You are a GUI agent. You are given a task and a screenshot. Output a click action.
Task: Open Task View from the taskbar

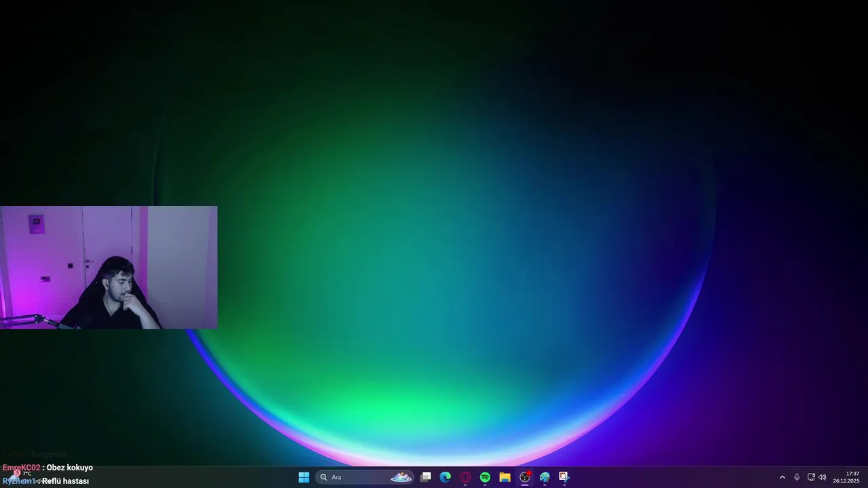[425, 477]
